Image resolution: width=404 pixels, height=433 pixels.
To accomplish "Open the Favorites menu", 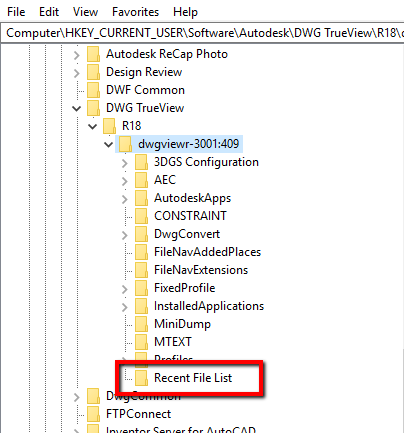I will coord(135,12).
